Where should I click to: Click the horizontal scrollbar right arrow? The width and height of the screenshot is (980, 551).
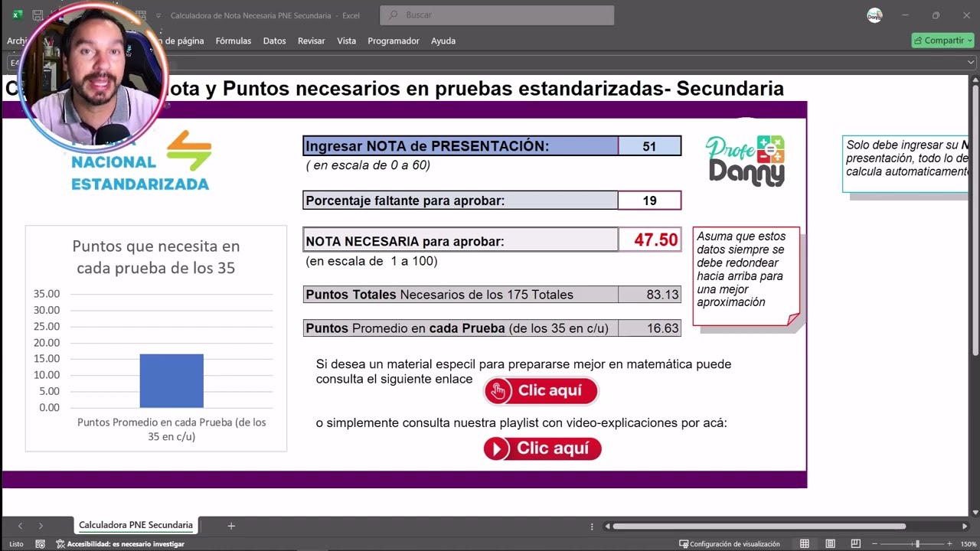(965, 526)
